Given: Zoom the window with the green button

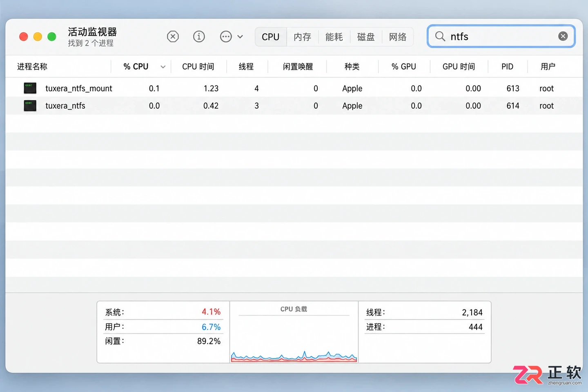Looking at the screenshot, I should (x=51, y=37).
